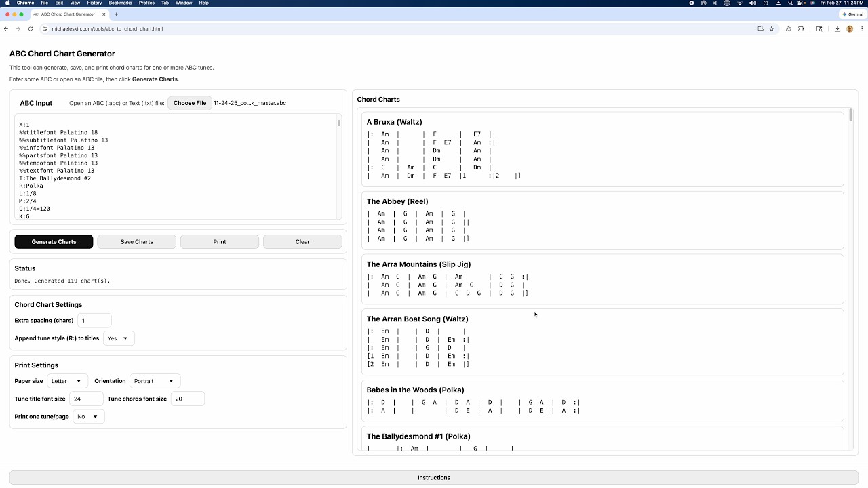
Task: Click the A Bruxa (Waltz) chart title
Action: 394,122
